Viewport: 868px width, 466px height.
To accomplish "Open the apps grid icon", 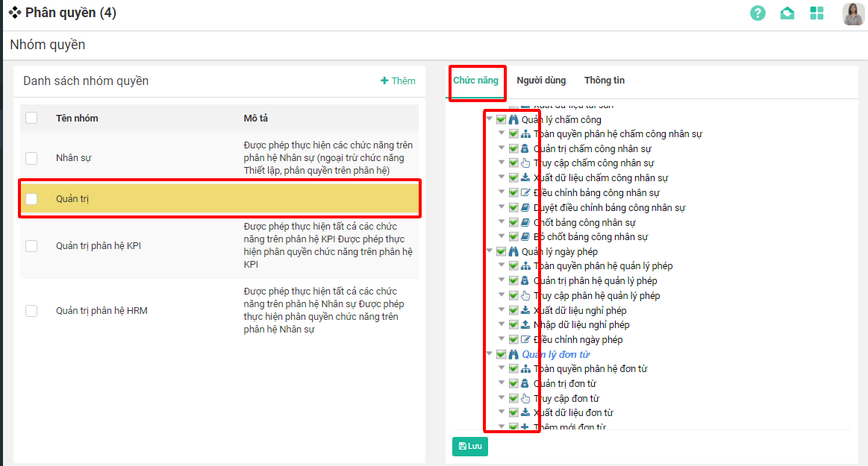I will (x=817, y=13).
